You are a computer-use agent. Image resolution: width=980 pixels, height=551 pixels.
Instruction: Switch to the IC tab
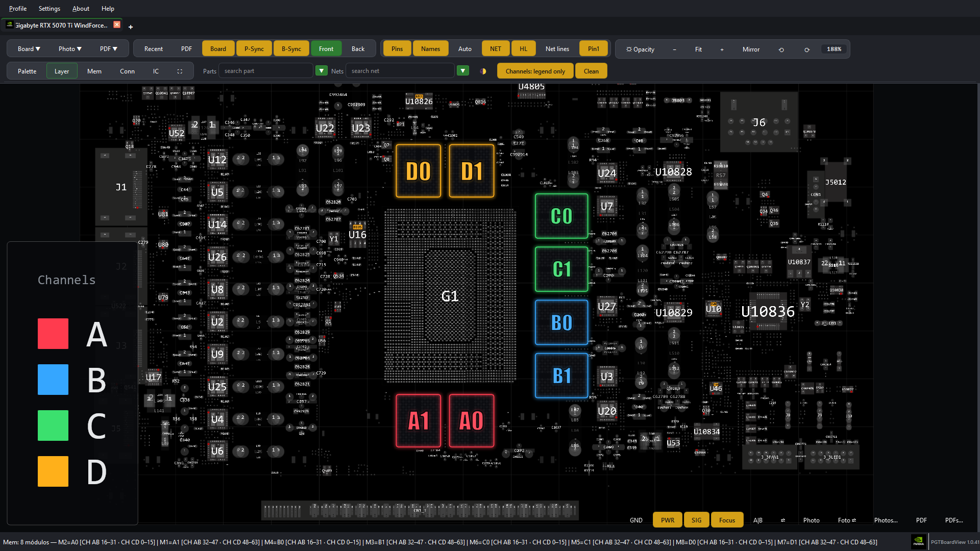(156, 71)
